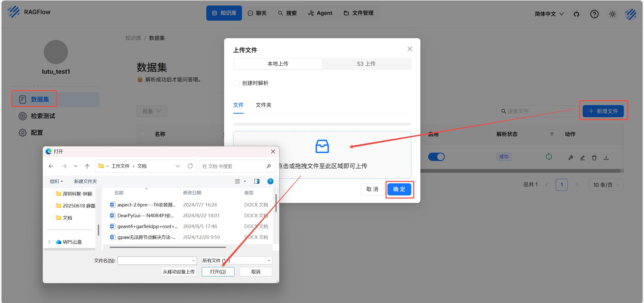Click the trash delete icon in row
644x303 pixels.
[x=594, y=158]
